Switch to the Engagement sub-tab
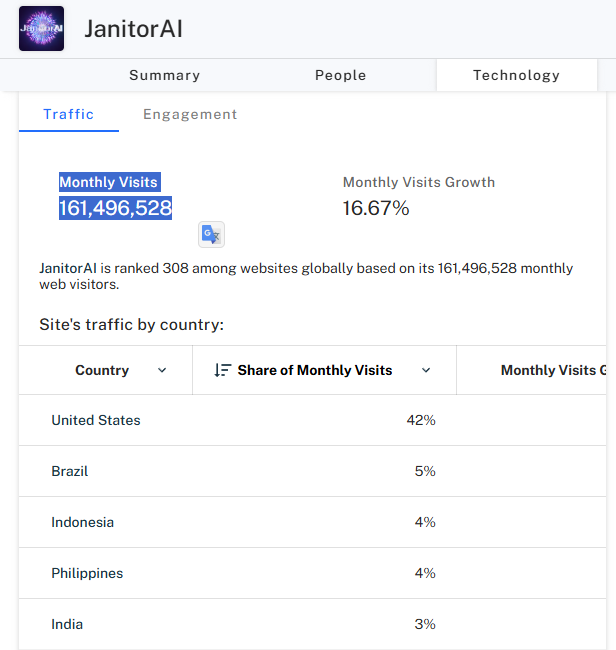Image resolution: width=616 pixels, height=650 pixels. coord(190,114)
